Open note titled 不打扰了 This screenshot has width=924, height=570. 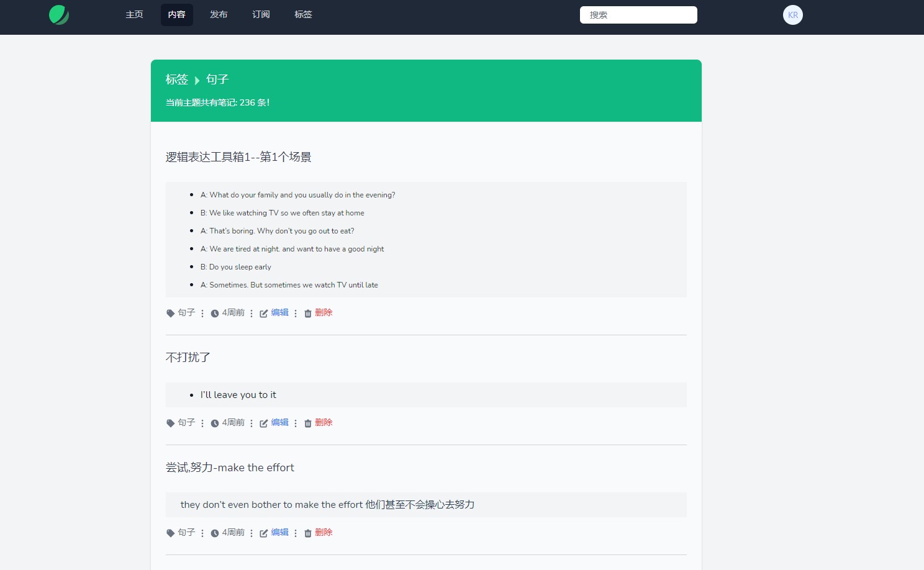(188, 358)
